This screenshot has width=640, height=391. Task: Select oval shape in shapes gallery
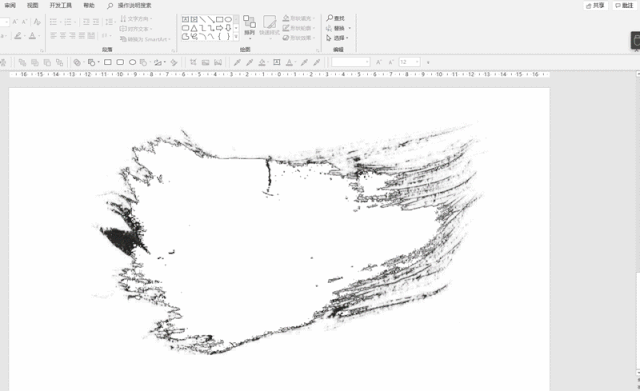[228, 19]
